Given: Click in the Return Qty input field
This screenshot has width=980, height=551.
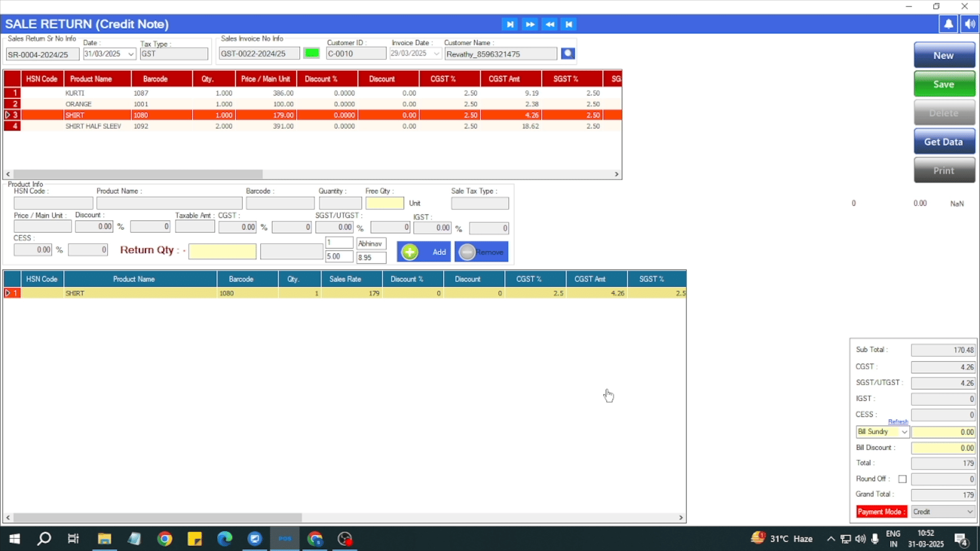Looking at the screenshot, I should (x=222, y=252).
